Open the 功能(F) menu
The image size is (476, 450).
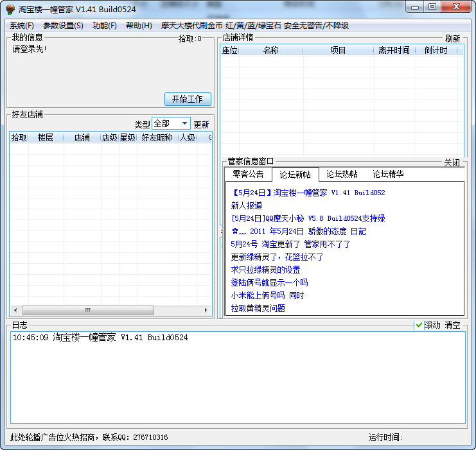pos(105,26)
